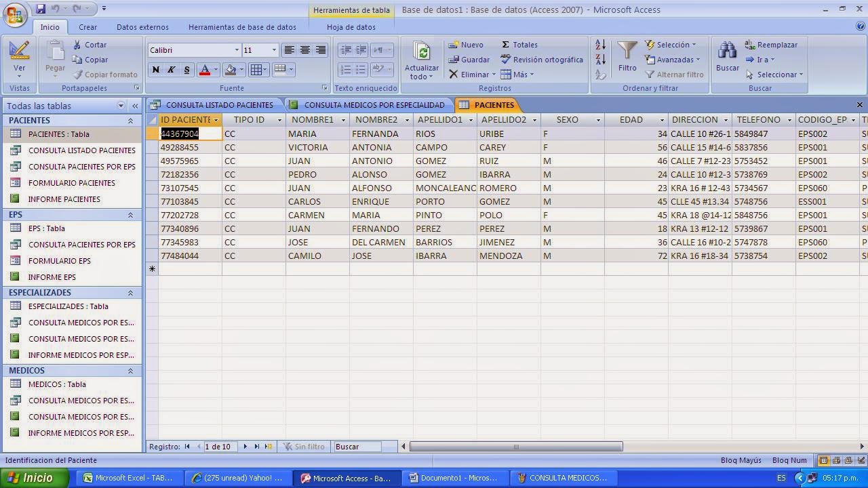Screen dimensions: 868x488
Task: Open the SEXO column filter arrow
Action: (x=597, y=119)
